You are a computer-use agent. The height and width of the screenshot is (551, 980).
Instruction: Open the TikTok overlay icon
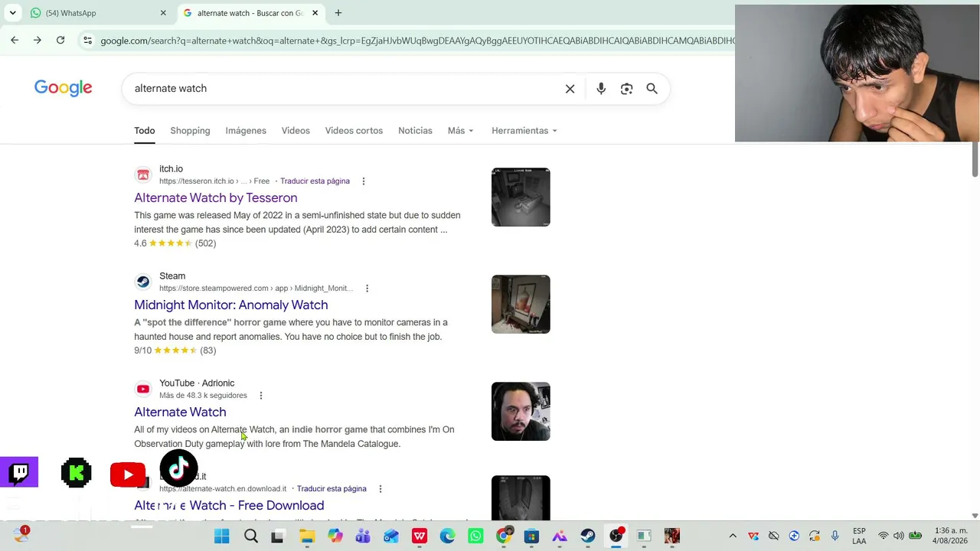pyautogui.click(x=179, y=468)
